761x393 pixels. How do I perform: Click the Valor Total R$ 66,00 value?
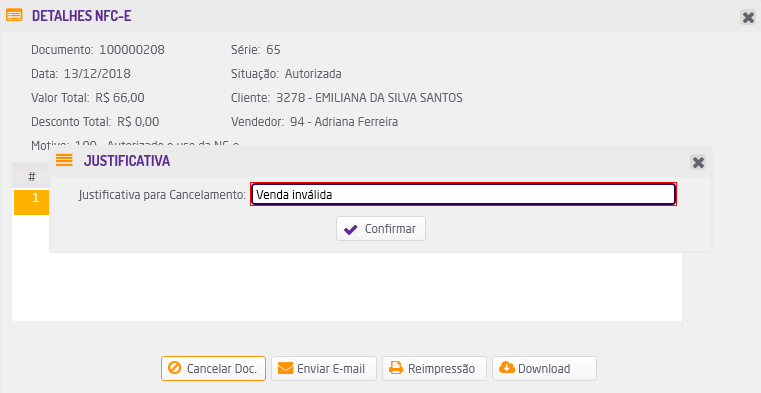tap(120, 98)
